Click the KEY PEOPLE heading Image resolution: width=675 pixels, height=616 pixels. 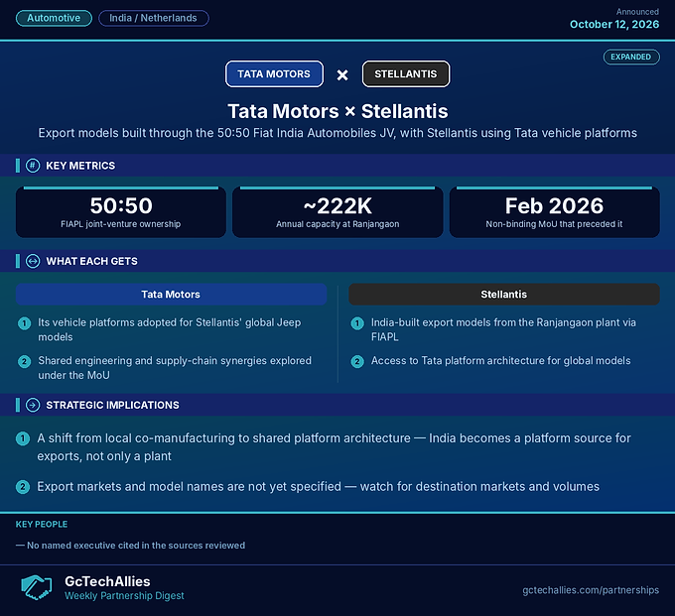click(42, 525)
